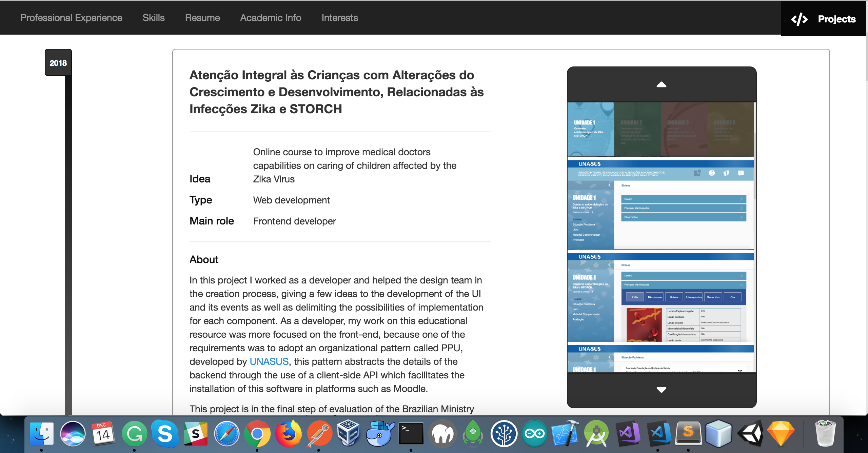Image resolution: width=868 pixels, height=453 pixels.
Task: Open the Interests nav item
Action: tap(339, 18)
